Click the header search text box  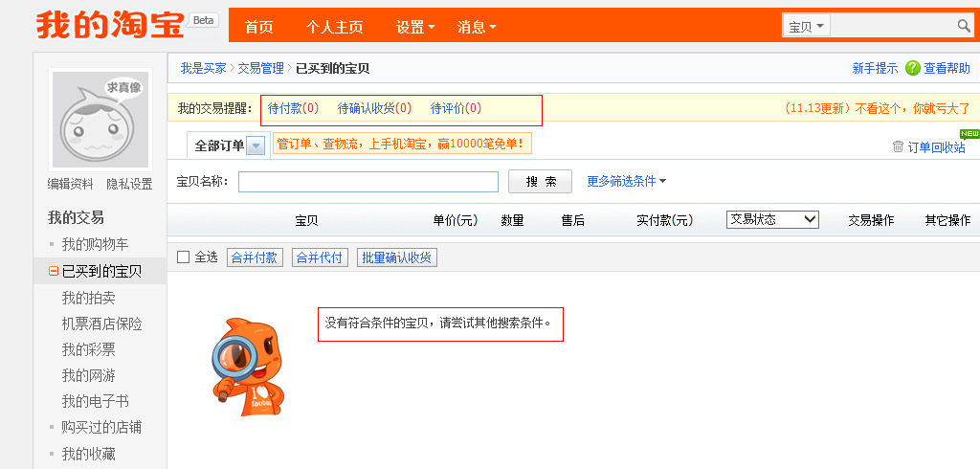click(x=893, y=27)
